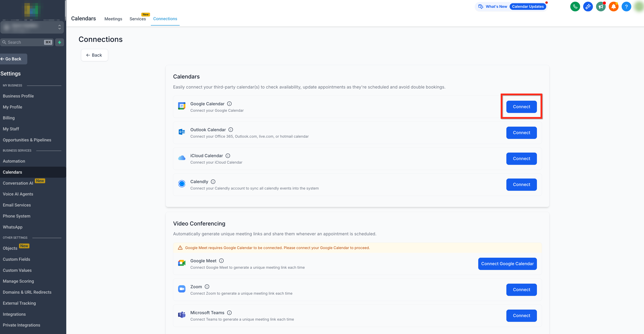Open the Services tab
The width and height of the screenshot is (644, 334).
point(137,19)
